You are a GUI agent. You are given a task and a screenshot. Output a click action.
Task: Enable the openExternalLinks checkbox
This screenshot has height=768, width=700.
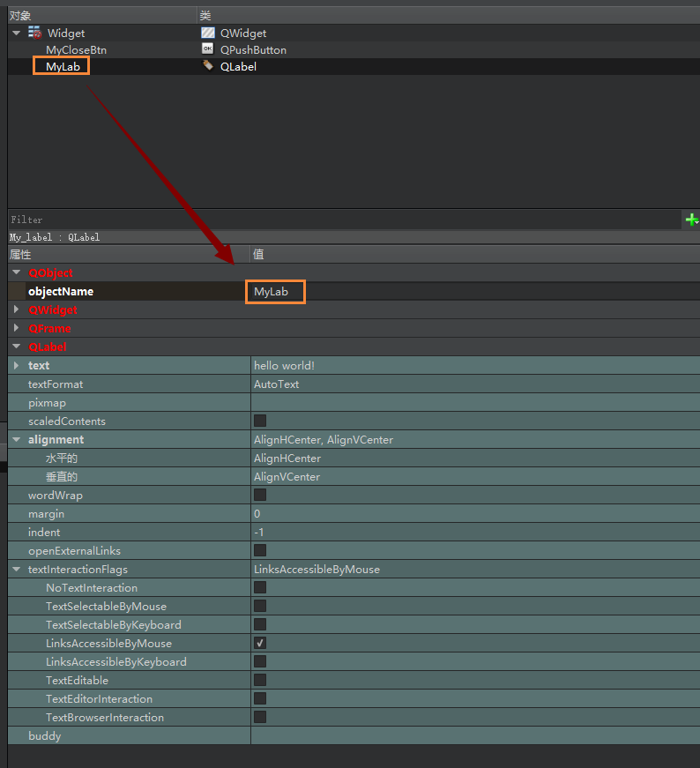[260, 550]
